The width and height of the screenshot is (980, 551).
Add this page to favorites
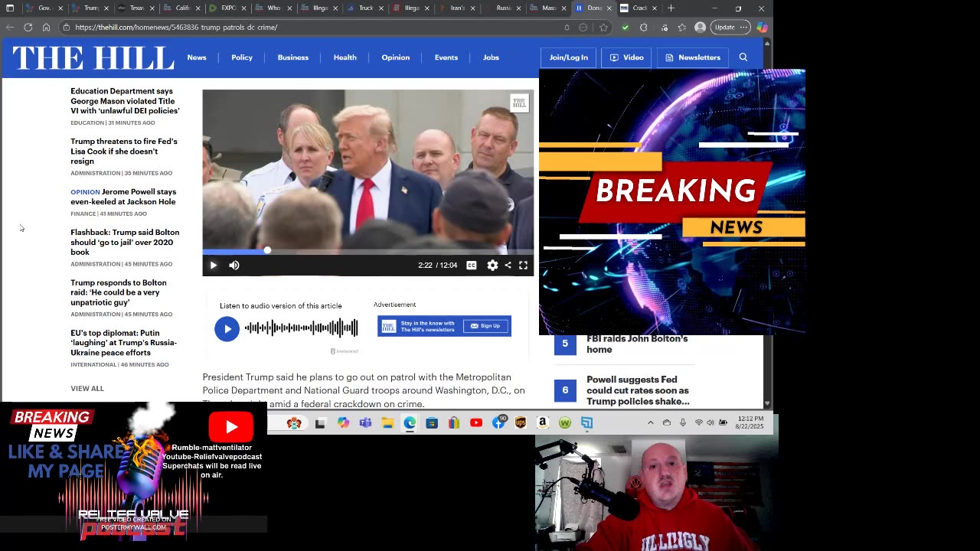[x=604, y=28]
